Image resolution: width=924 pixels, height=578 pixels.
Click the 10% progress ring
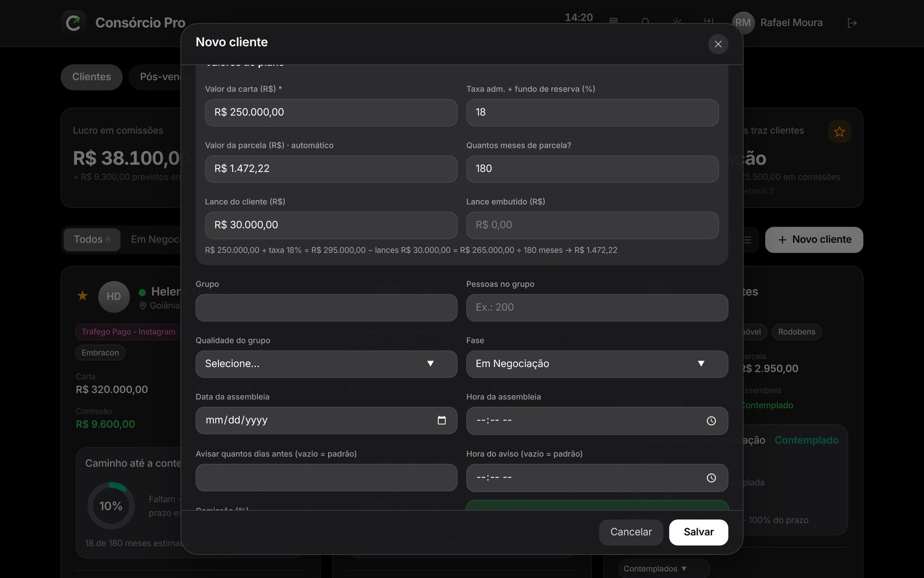click(x=111, y=506)
